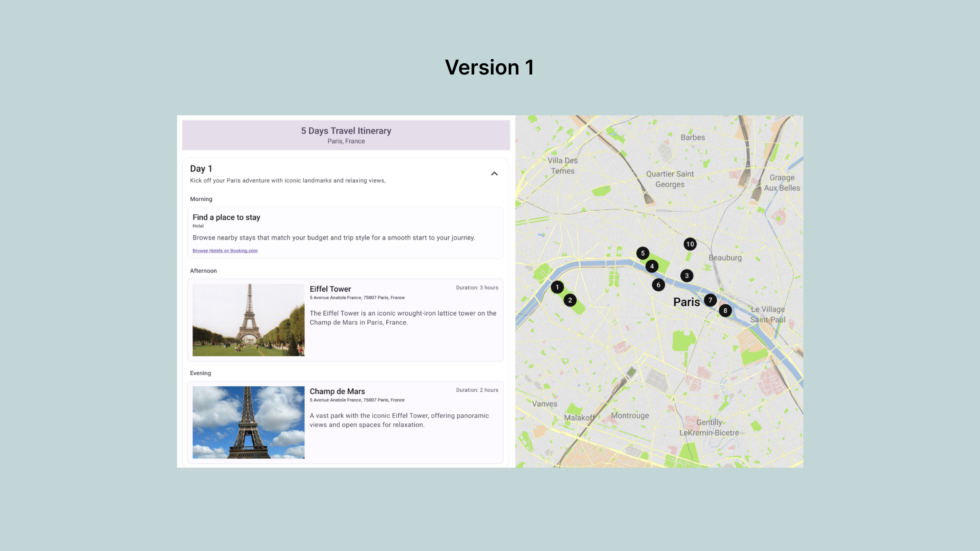Open Browse Hotels on Booking.com link
The image size is (980, 551).
(225, 251)
